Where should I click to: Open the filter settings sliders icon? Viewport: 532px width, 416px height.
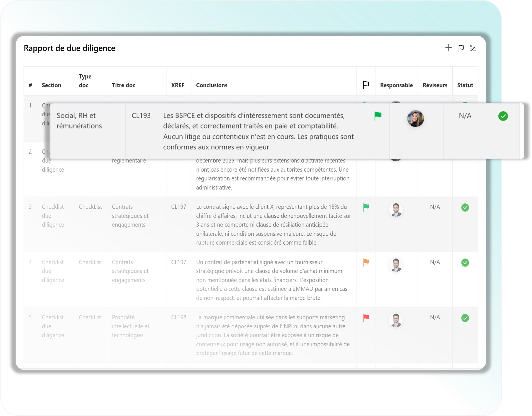pos(473,48)
